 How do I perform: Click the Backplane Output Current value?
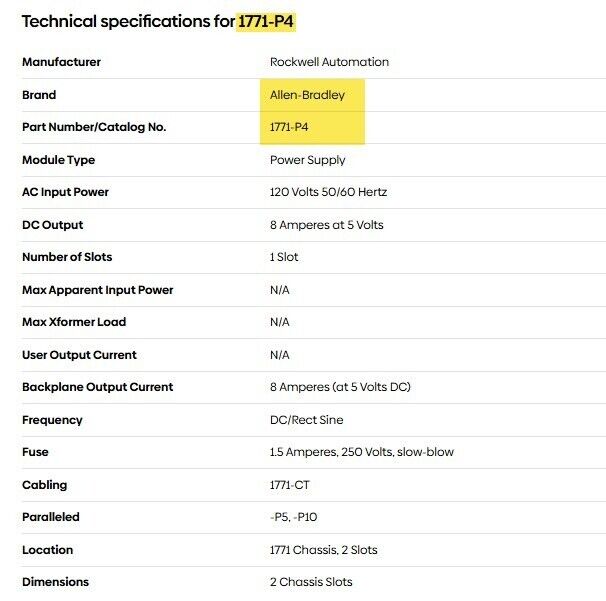point(340,387)
